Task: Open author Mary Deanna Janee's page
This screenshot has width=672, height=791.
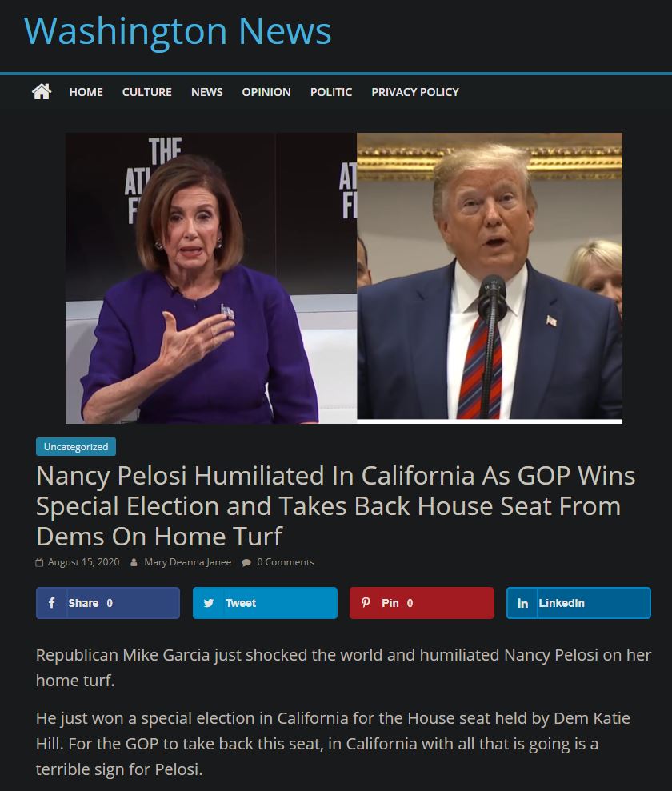Action: click(x=188, y=562)
